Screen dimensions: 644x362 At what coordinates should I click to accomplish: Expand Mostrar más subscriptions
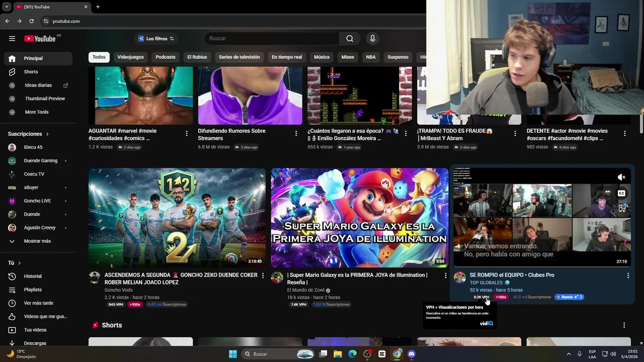click(38, 241)
